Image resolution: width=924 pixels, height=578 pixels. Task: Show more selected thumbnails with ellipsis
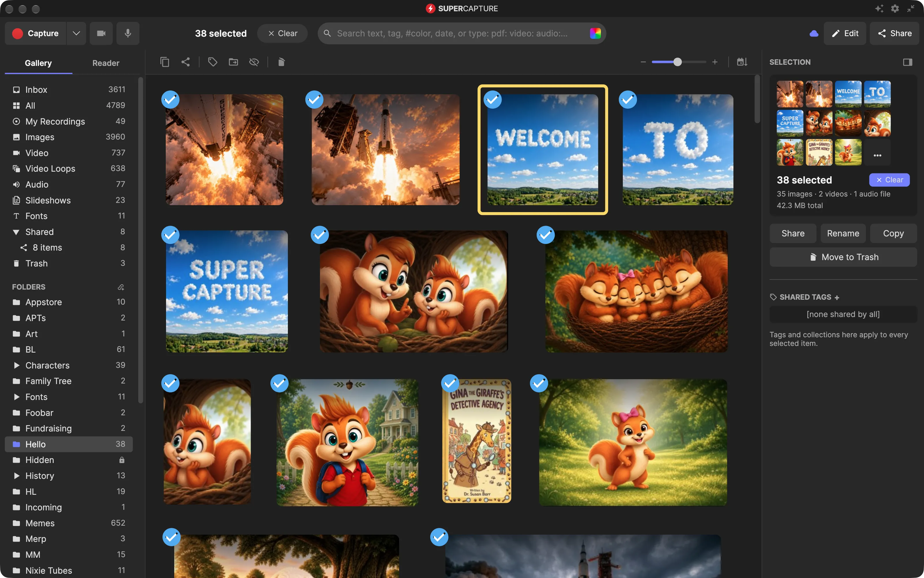click(x=878, y=155)
